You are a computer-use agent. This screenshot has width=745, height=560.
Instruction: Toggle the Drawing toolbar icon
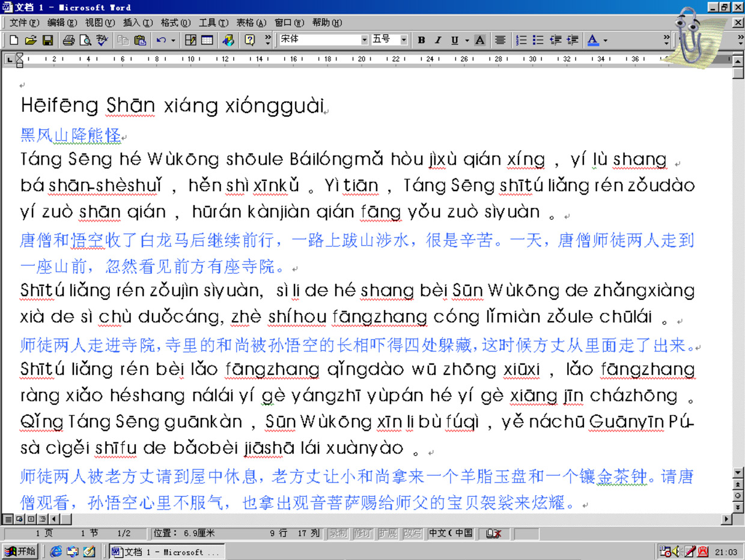[x=228, y=40]
